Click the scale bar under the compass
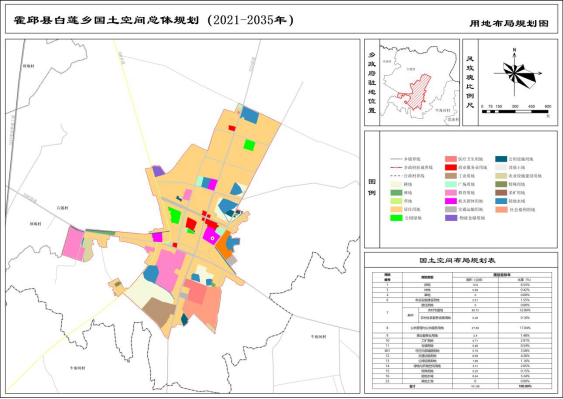This screenshot has height=399, width=563. click(x=515, y=111)
